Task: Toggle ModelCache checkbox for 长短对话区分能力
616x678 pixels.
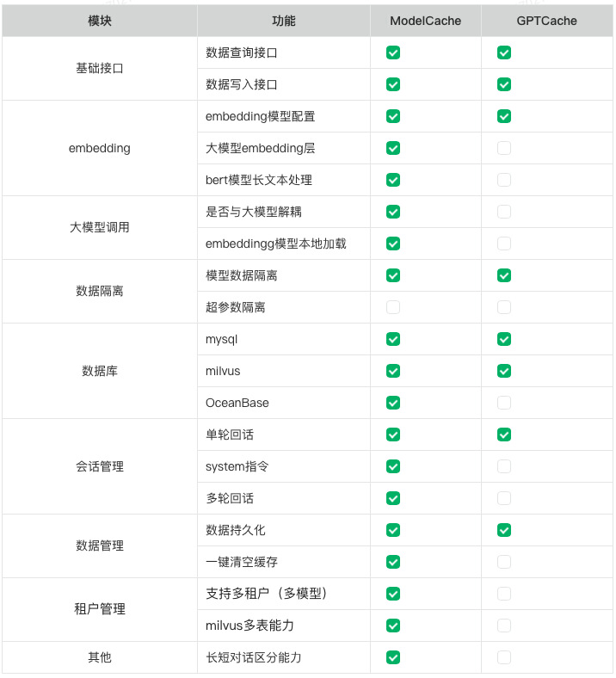Action: (393, 657)
